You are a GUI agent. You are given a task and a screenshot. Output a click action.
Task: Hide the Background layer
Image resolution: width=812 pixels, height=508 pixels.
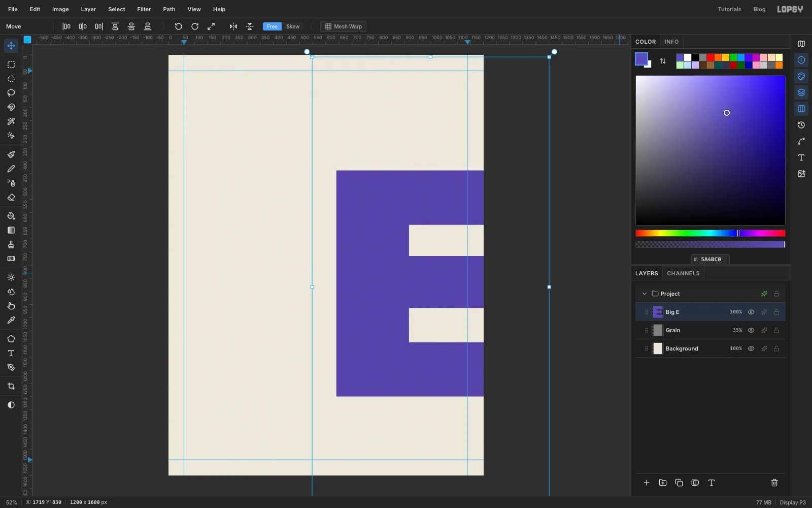pyautogui.click(x=751, y=348)
